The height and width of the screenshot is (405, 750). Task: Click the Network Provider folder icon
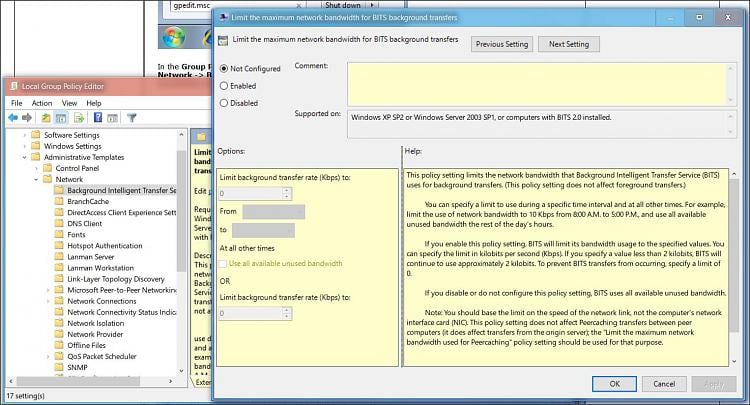click(x=59, y=334)
